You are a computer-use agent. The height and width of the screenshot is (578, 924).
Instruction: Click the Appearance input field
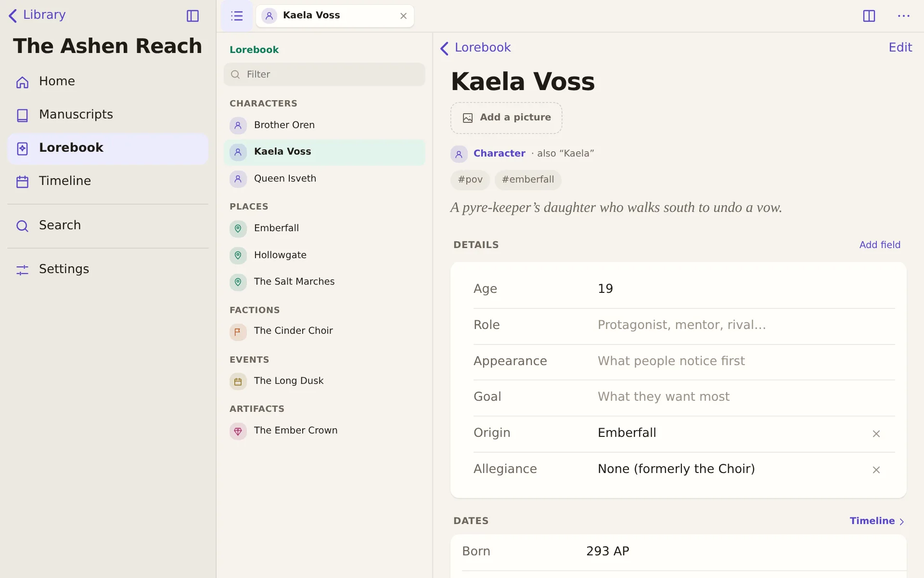pyautogui.click(x=746, y=361)
